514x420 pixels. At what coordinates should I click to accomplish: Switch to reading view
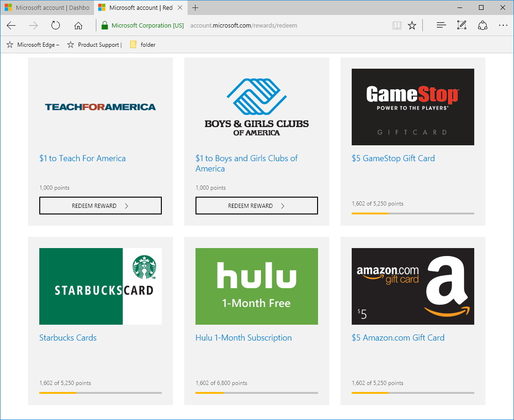point(397,26)
